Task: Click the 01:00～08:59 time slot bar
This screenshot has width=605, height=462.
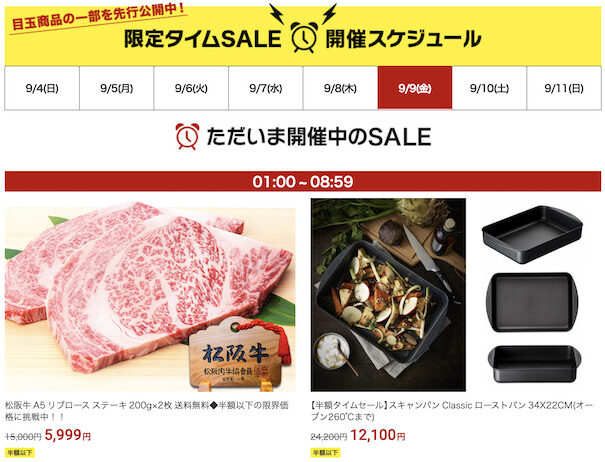Action: click(303, 181)
